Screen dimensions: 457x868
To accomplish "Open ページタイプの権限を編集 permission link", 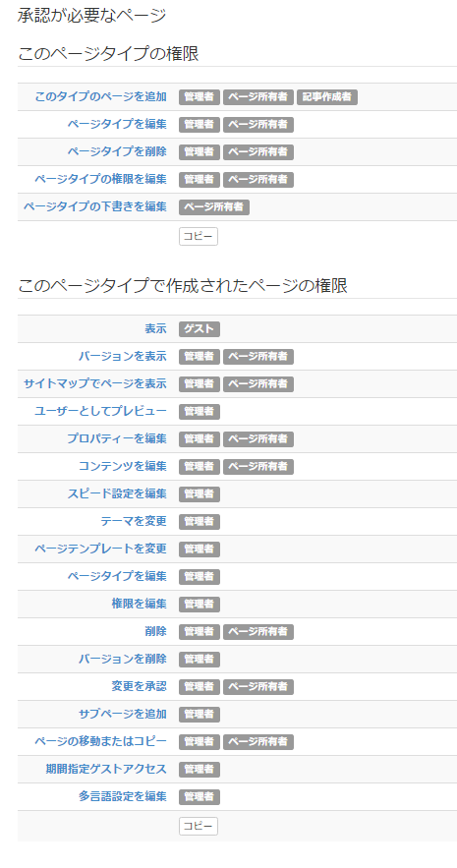I will tap(100, 179).
